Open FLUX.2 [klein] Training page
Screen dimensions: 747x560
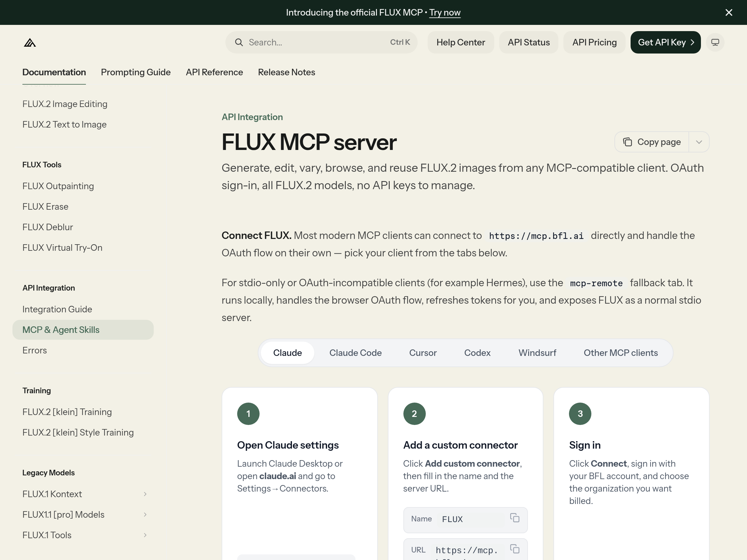coord(67,412)
